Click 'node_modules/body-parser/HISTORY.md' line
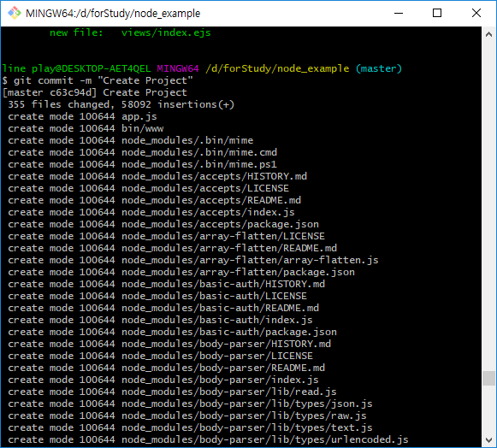The width and height of the screenshot is (497, 448). coord(169,344)
